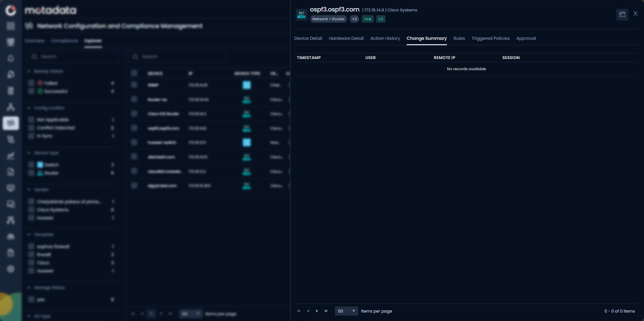This screenshot has height=321, width=644.
Task: View the Triggered Policies tab
Action: pyautogui.click(x=490, y=38)
